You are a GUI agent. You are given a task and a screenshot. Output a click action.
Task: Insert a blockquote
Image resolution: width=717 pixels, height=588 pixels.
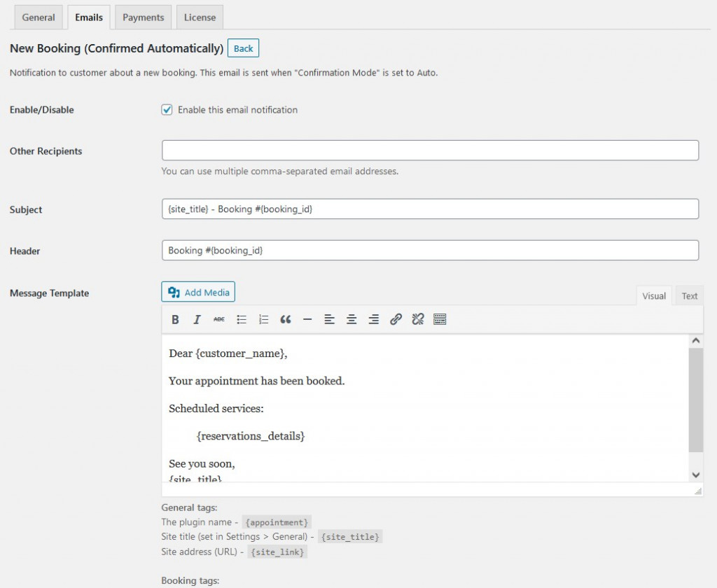coord(285,320)
